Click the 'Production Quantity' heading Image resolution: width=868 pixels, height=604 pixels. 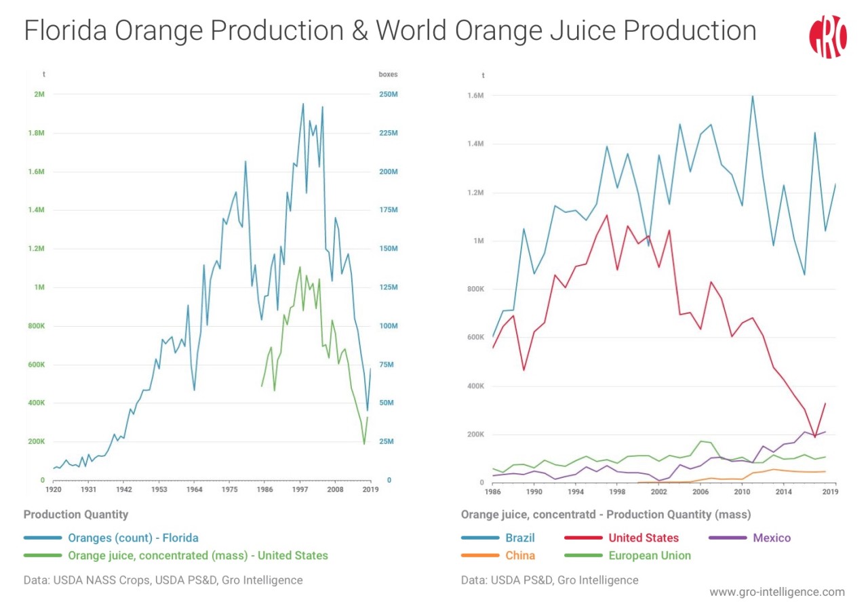(76, 515)
